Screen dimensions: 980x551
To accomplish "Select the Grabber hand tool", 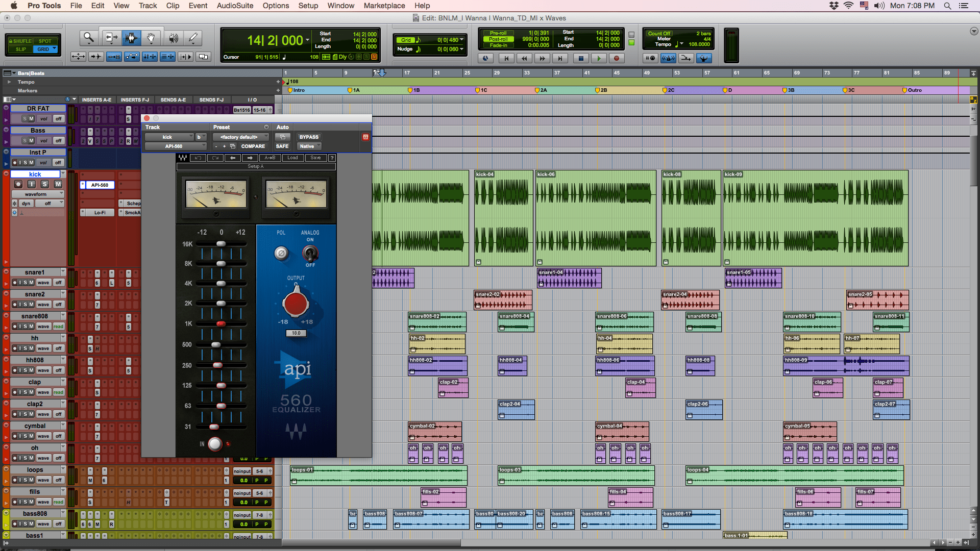I will click(151, 38).
